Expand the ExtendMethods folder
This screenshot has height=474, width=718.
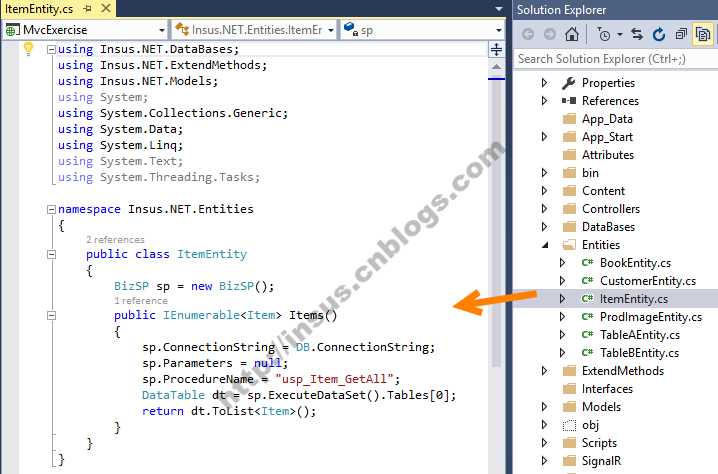(x=544, y=371)
